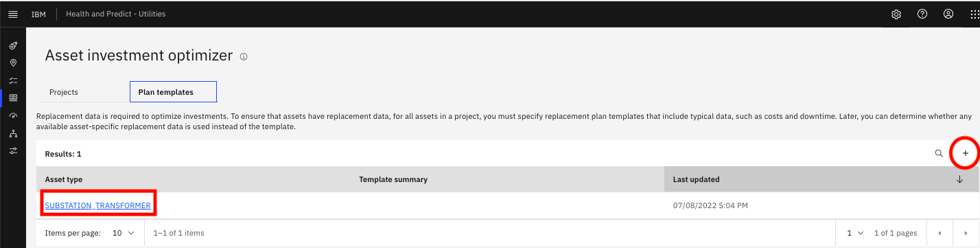The width and height of the screenshot is (980, 248).
Task: Open the SUBSTATION_TRANSFORMER link
Action: (97, 205)
